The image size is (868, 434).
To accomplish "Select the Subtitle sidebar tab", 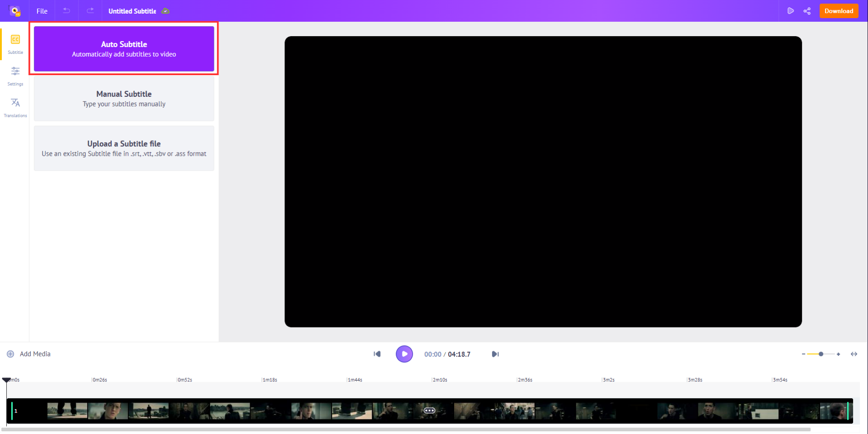I will [x=15, y=44].
